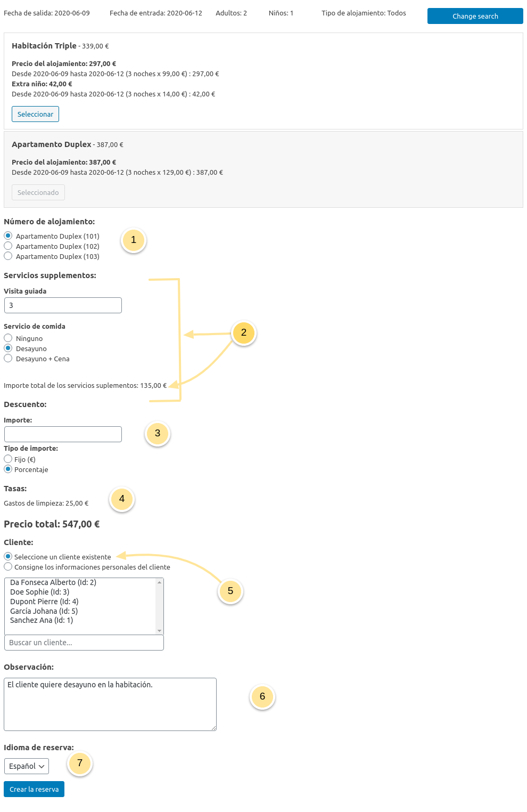Enable entering new client personal information
The width and height of the screenshot is (527, 812).
(x=8, y=566)
